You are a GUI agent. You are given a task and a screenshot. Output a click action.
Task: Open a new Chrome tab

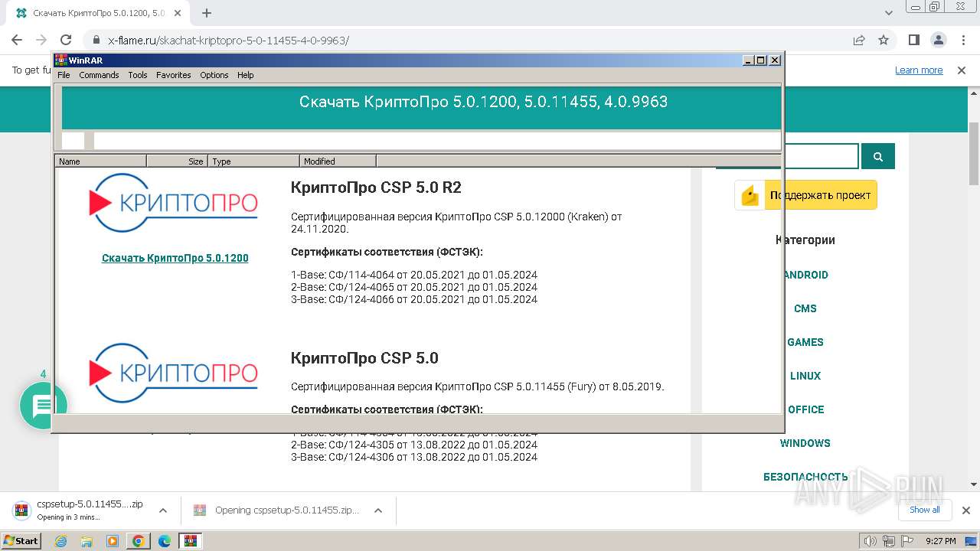(x=207, y=13)
